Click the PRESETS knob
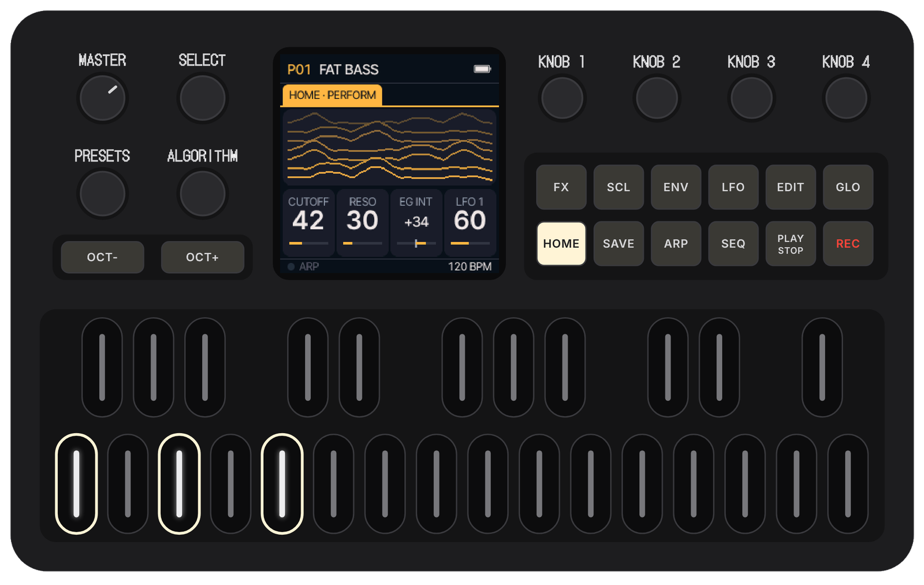This screenshot has width=924, height=585. (x=102, y=194)
